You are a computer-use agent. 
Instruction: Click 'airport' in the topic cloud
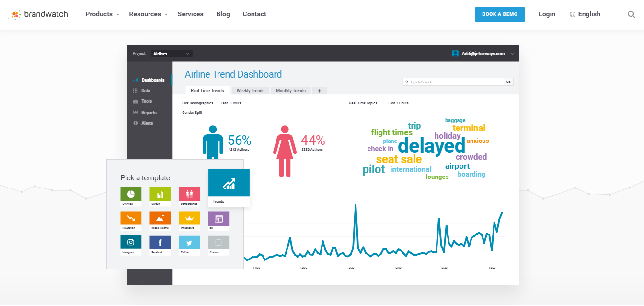458,166
